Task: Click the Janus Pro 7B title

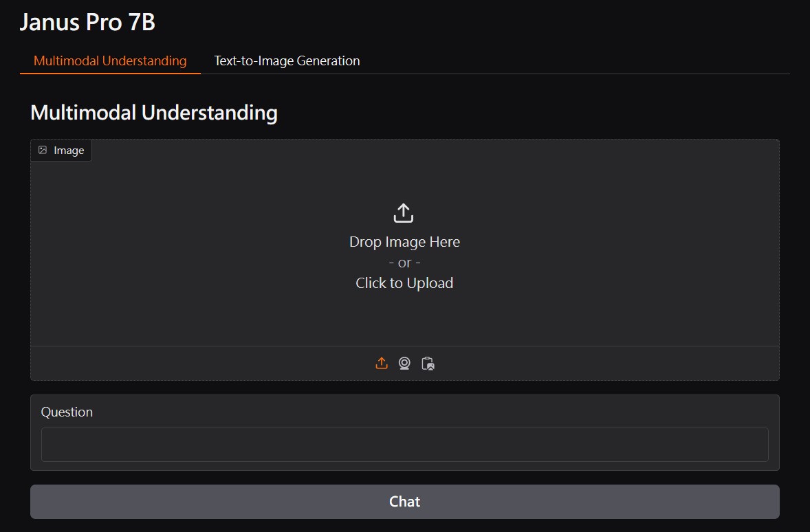Action: coord(87,23)
